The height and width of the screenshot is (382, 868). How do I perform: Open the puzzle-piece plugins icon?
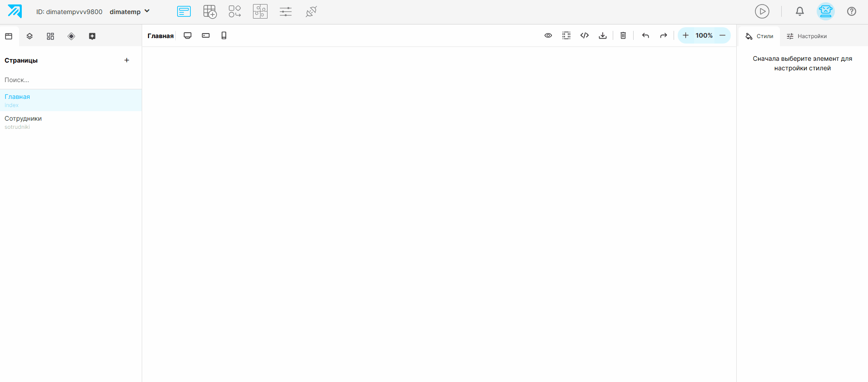(x=260, y=11)
